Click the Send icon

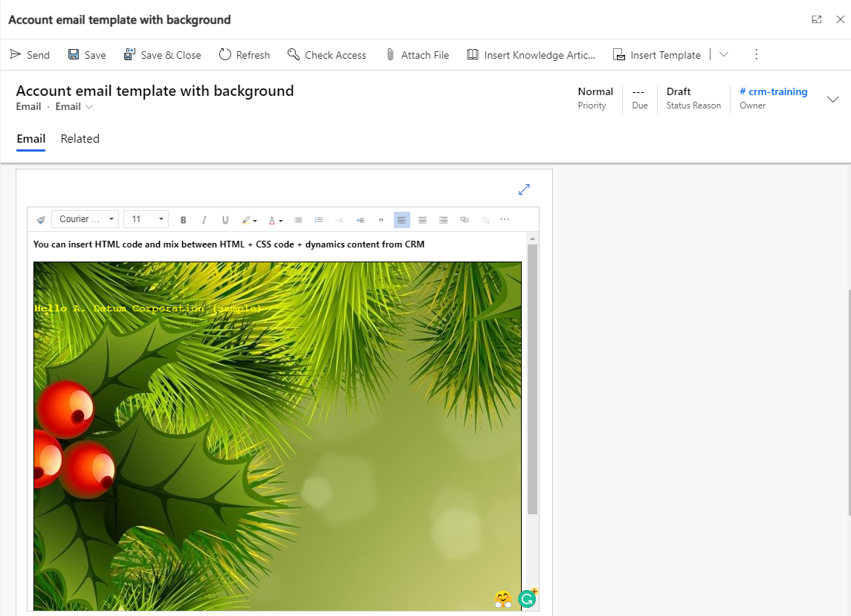coord(15,54)
